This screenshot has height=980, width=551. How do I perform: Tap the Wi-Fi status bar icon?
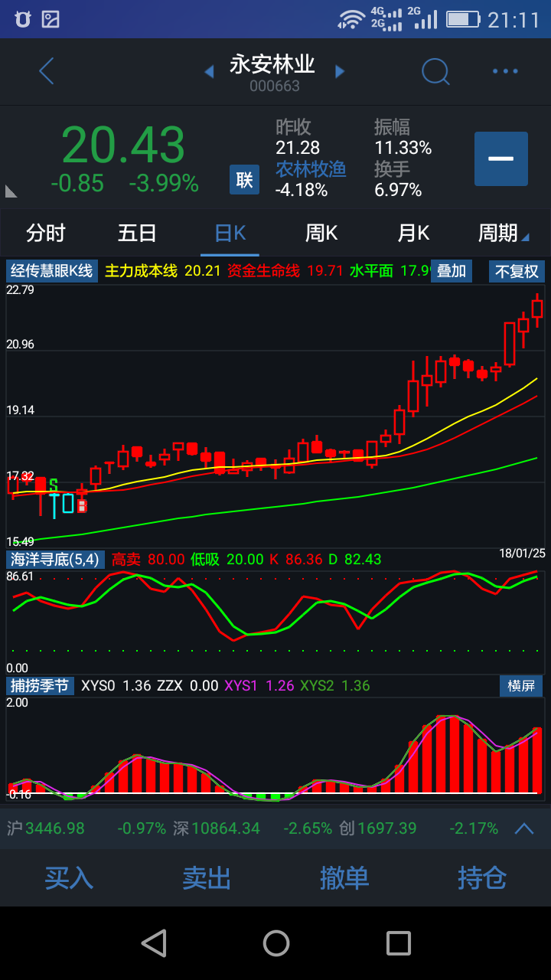[x=351, y=19]
